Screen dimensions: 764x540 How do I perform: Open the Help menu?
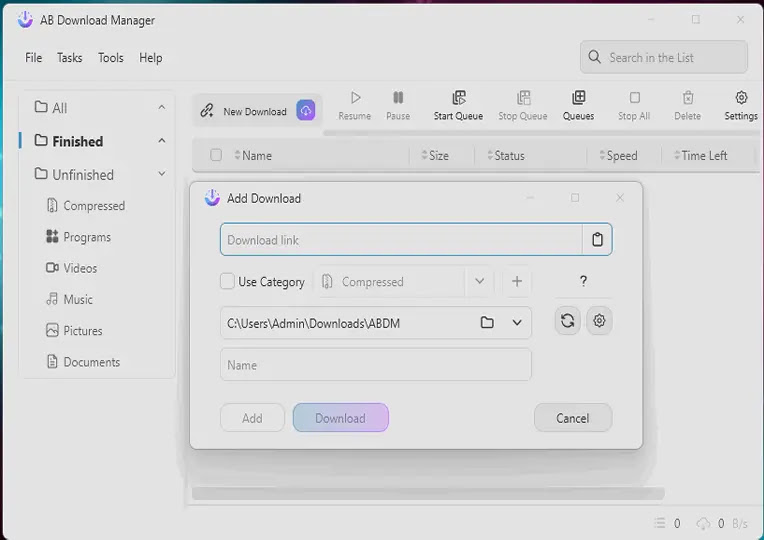coord(151,58)
